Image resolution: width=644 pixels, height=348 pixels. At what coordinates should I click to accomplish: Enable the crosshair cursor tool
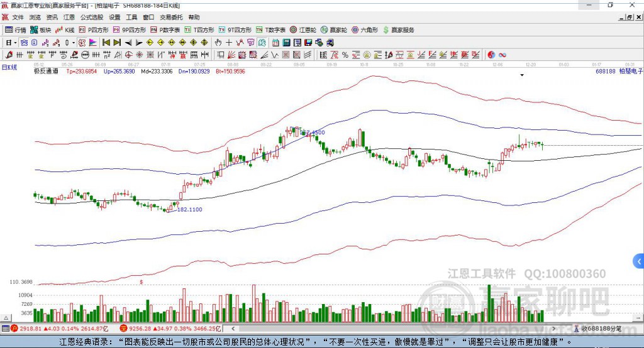[229, 43]
